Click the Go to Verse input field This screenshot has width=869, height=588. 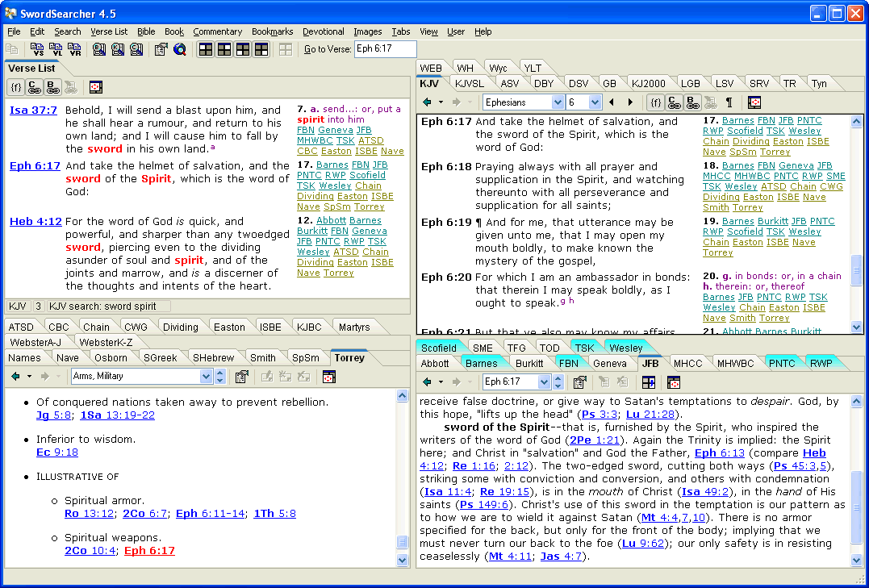click(385, 49)
